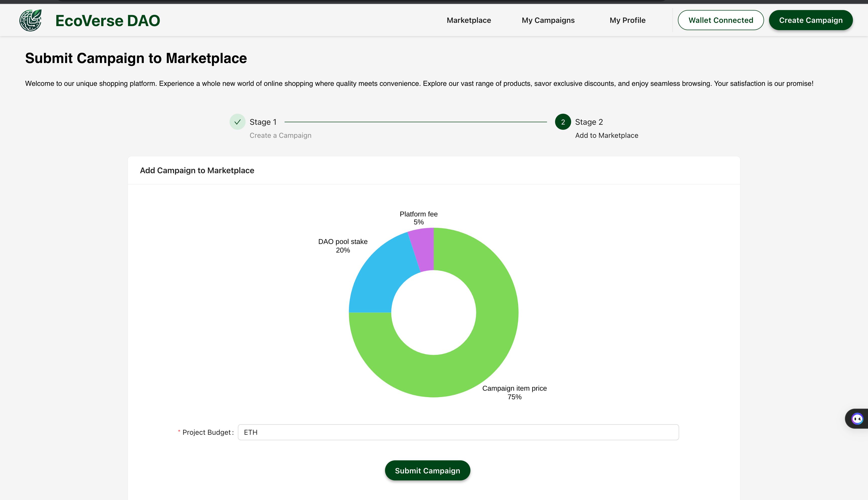Screen dimensions: 868x500
Task: Click the 'Submit Campaign to Marketplace' page heading
Action: (x=136, y=58)
